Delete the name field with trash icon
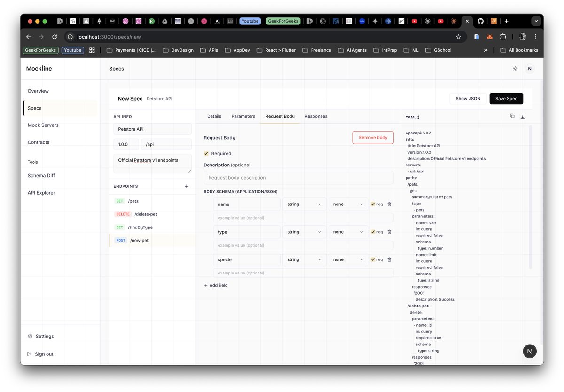564x392 pixels. click(389, 204)
